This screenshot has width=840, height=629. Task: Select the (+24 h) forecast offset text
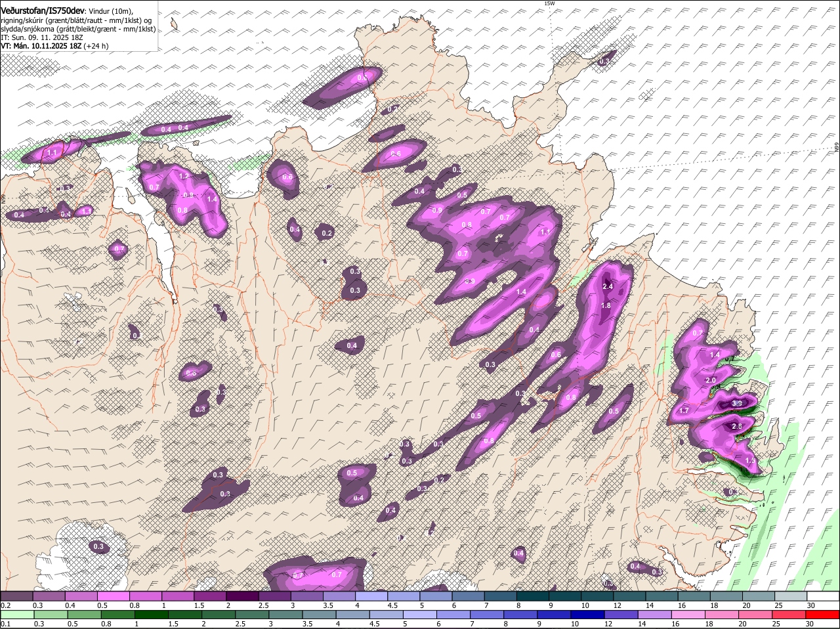coord(96,47)
